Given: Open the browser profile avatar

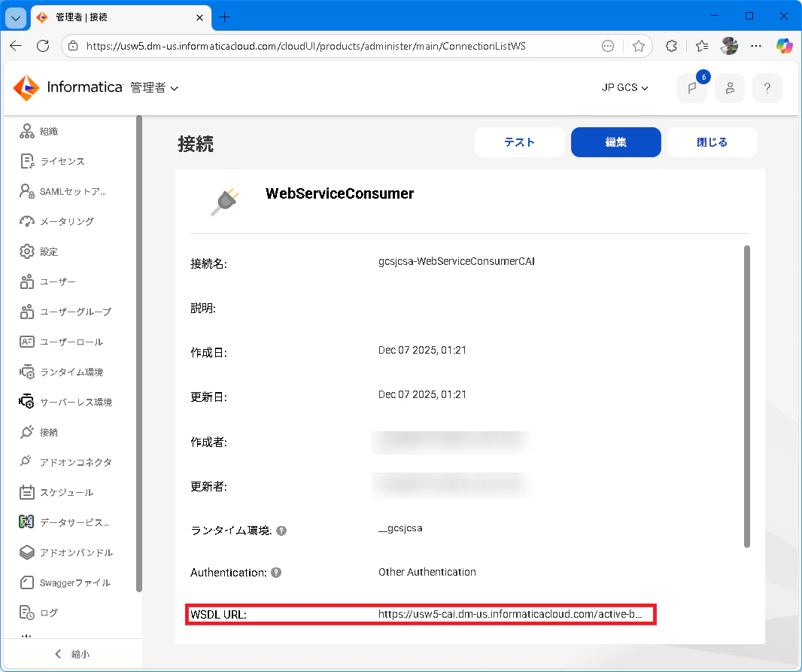Looking at the screenshot, I should (729, 46).
